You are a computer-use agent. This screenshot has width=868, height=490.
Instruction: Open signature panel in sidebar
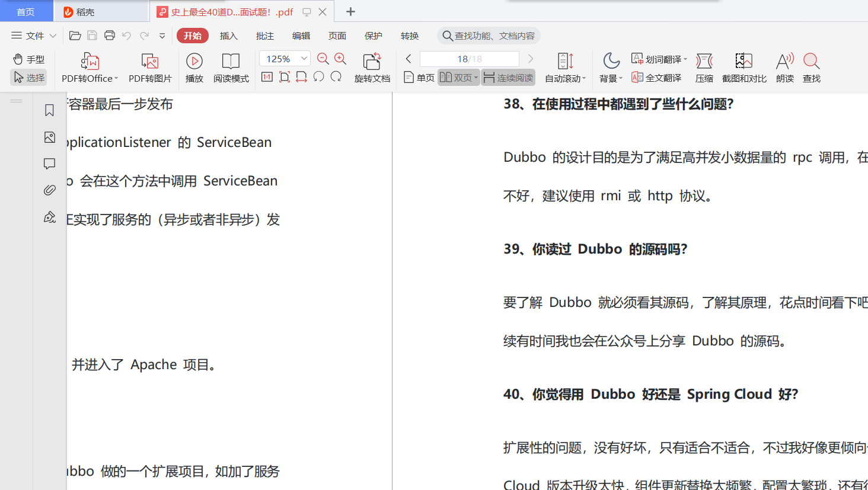point(50,217)
